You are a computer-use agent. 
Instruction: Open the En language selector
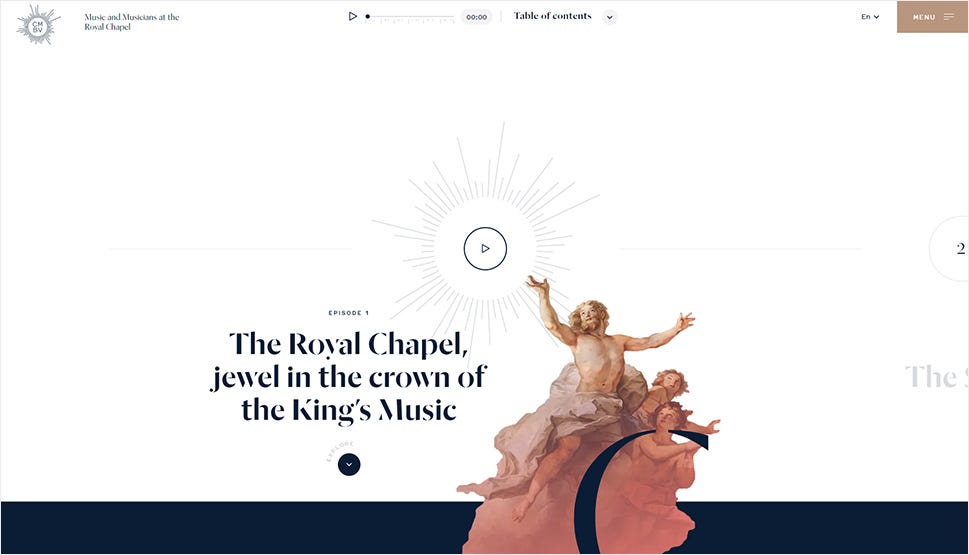[870, 17]
